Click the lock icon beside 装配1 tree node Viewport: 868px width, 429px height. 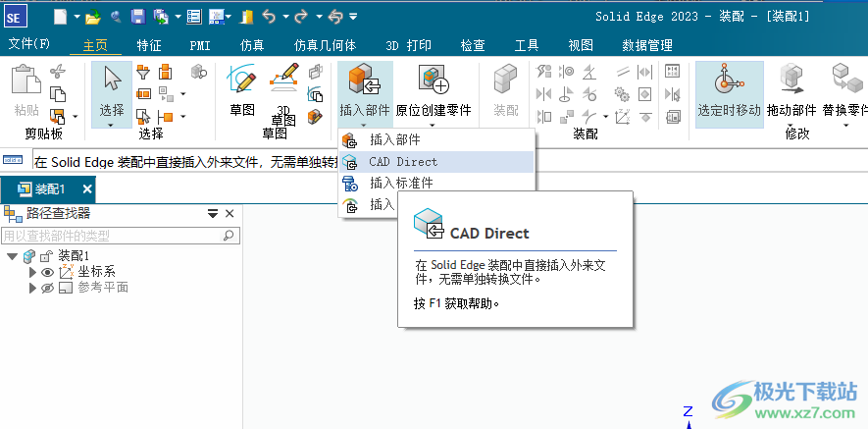pos(46,256)
